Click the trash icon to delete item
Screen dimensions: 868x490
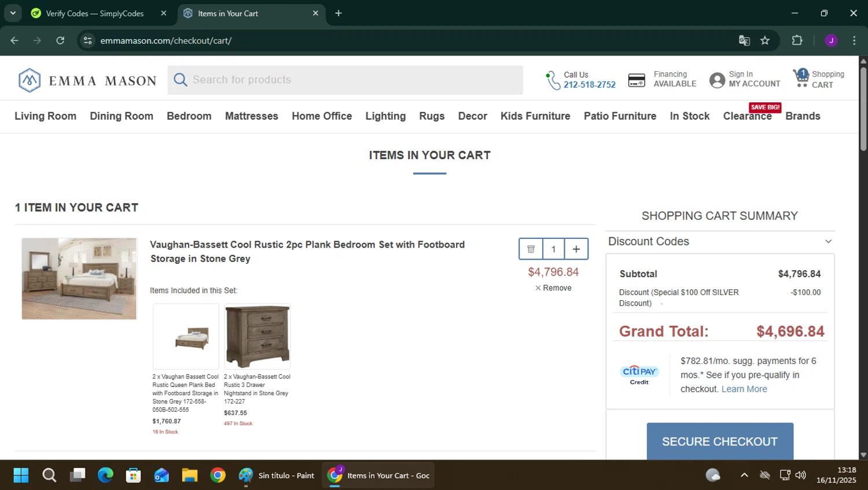click(531, 249)
